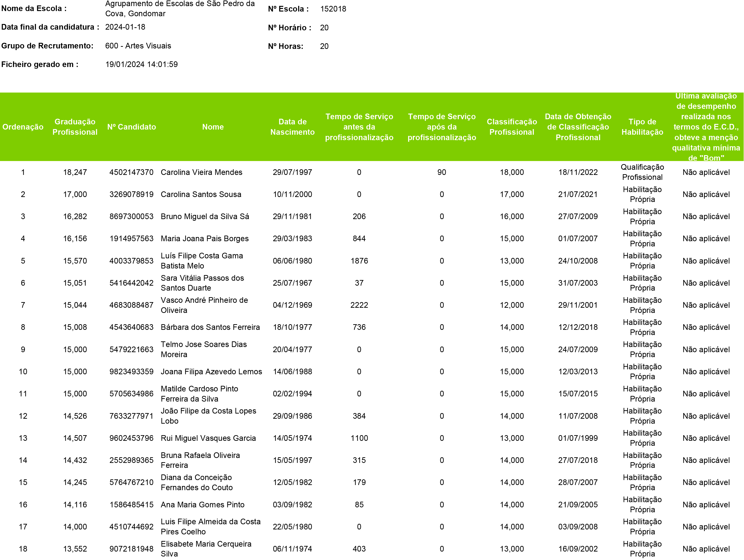Image resolution: width=744 pixels, height=560 pixels.
Task: Select Ana Maria Gomes Pinto
Action: click(202, 505)
